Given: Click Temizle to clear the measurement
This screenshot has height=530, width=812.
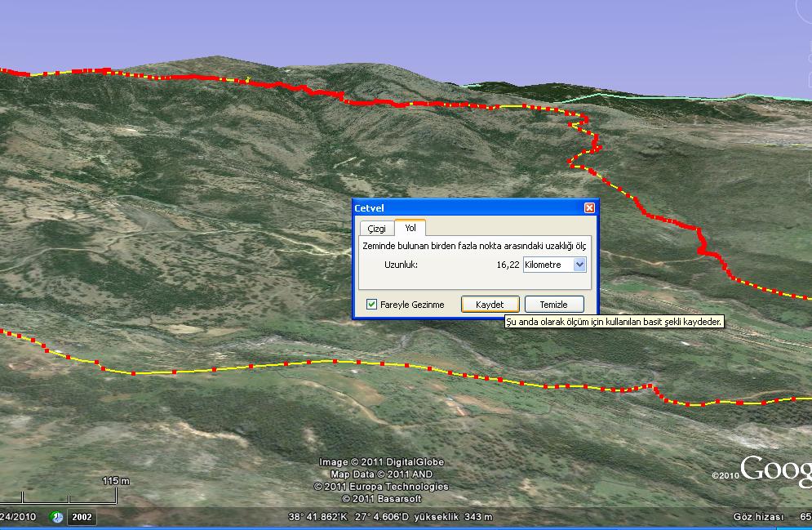Looking at the screenshot, I should coord(553,305).
